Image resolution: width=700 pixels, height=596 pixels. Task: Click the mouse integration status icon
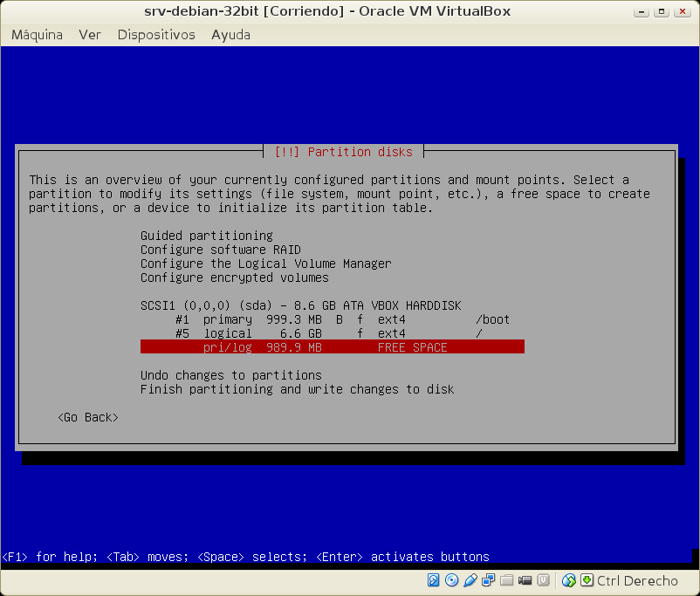click(x=569, y=580)
